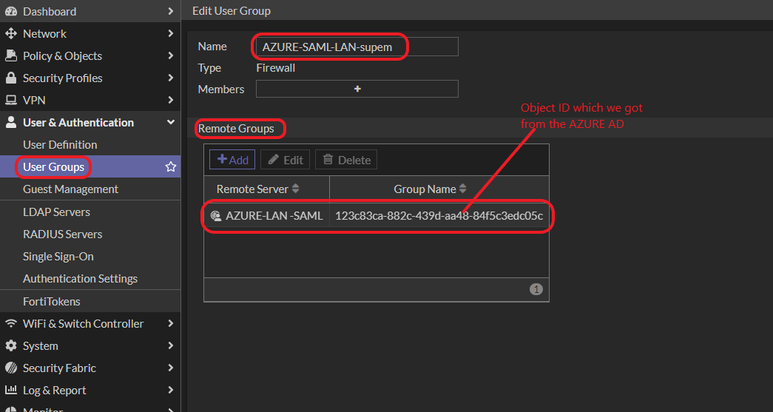The height and width of the screenshot is (412, 773).
Task: Click the VPN laptop icon
Action: click(x=10, y=100)
